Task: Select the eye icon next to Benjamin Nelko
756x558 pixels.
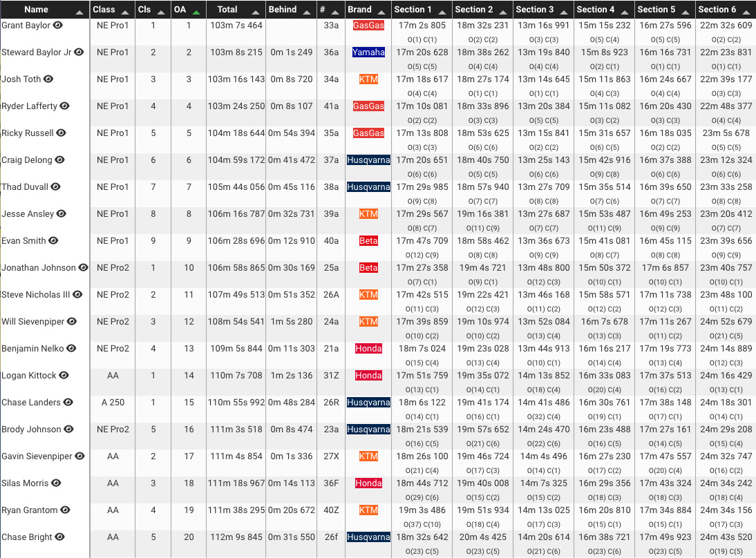Action: point(71,349)
